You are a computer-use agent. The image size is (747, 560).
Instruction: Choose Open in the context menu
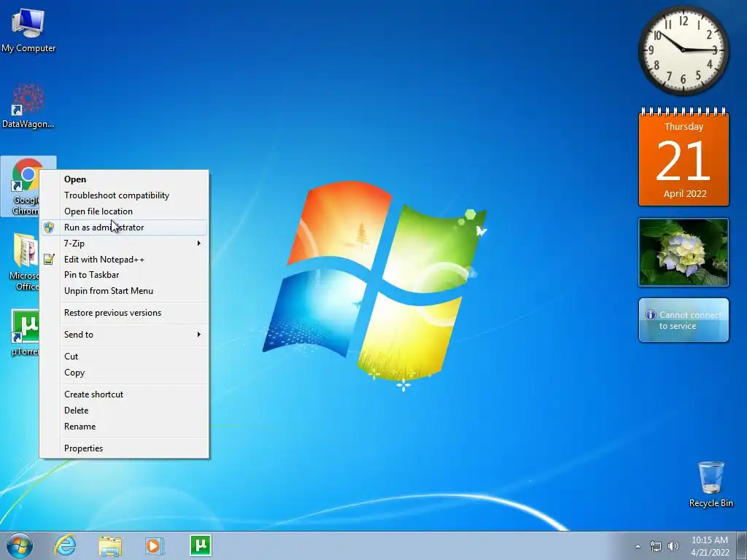pyautogui.click(x=124, y=179)
